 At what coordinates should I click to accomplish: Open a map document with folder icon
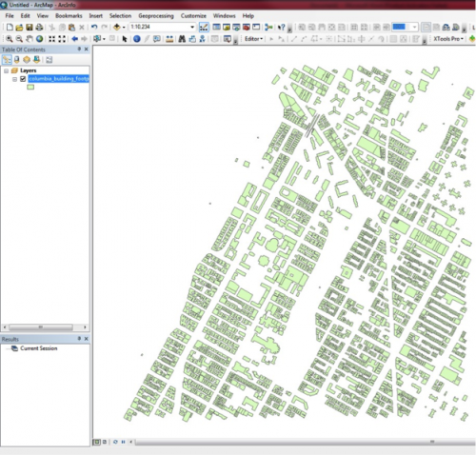pyautogui.click(x=19, y=28)
